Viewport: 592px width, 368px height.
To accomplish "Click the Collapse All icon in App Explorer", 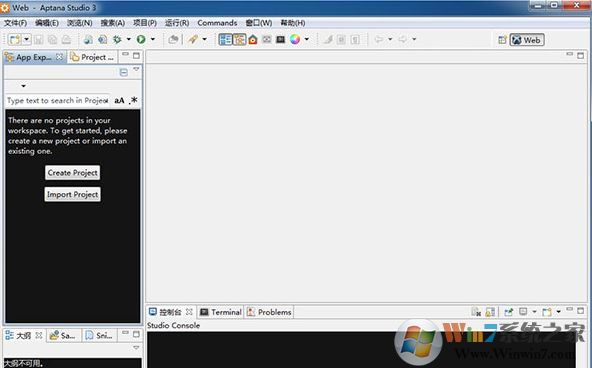I will [x=123, y=72].
